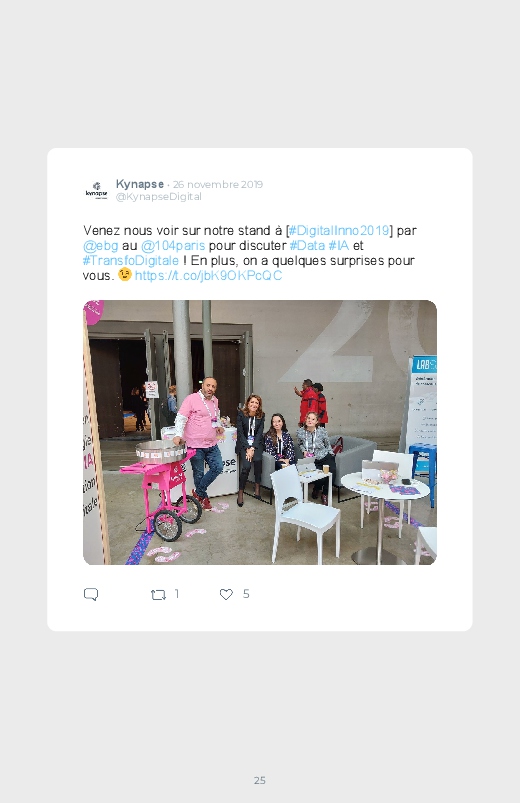The height and width of the screenshot is (803, 520).
Task: Open the t.co shortened link
Action: (x=209, y=275)
